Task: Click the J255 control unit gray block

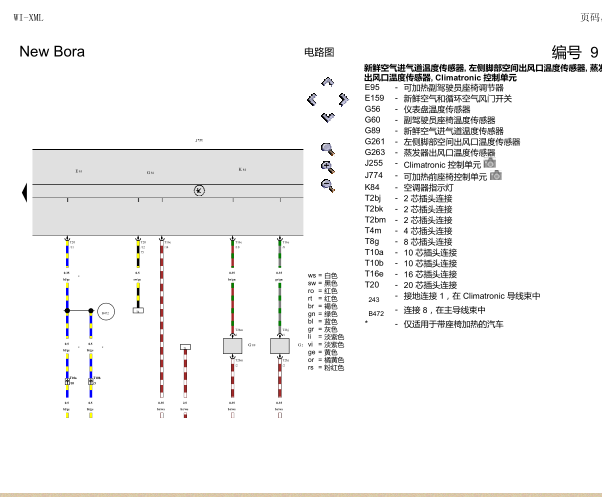Action: [168, 193]
